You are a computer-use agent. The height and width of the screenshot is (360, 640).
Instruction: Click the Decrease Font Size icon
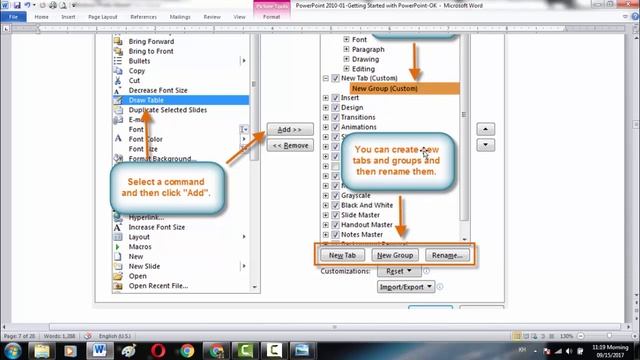tap(118, 90)
